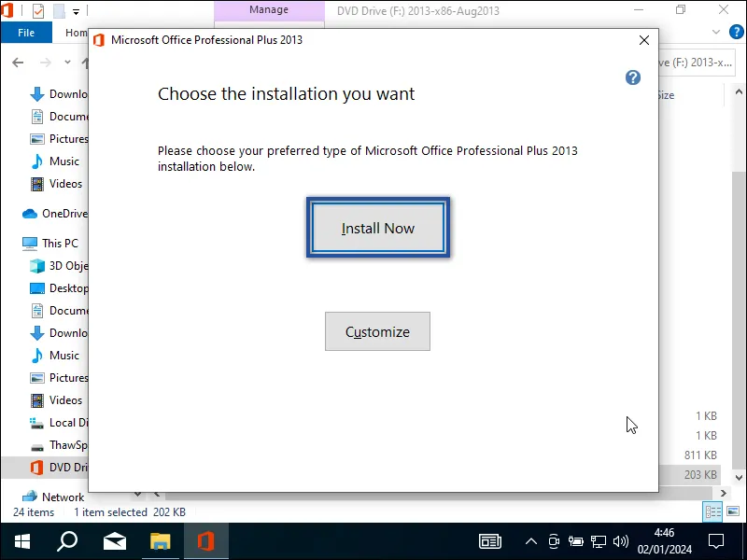This screenshot has width=747, height=560.
Task: Show hidden icons in the system tray
Action: click(530, 540)
